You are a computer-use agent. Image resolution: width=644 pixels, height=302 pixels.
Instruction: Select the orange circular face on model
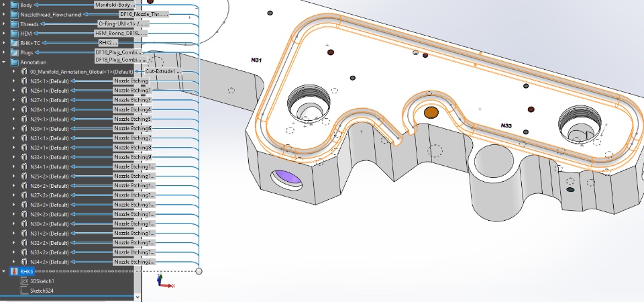[x=431, y=112]
